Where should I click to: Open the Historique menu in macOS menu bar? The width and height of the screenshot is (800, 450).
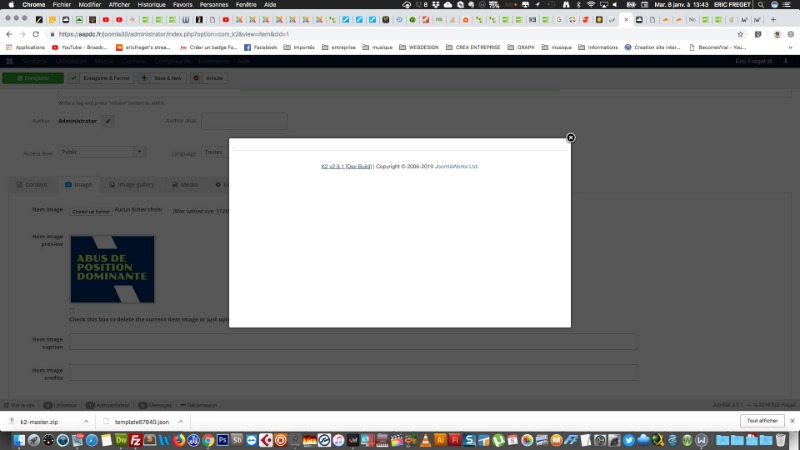(152, 5)
